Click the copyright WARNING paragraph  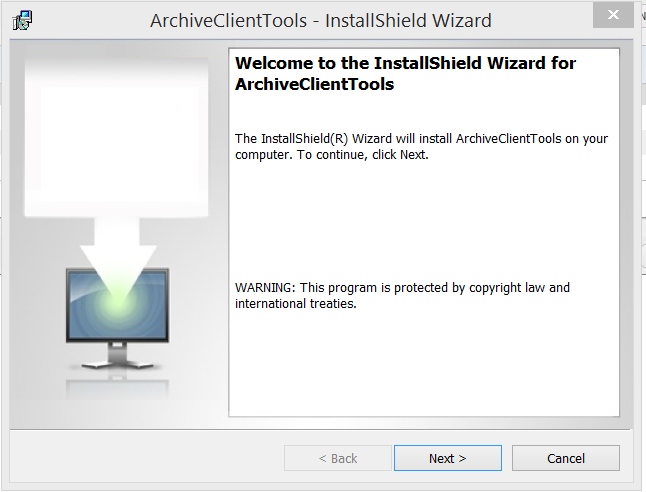pos(403,295)
